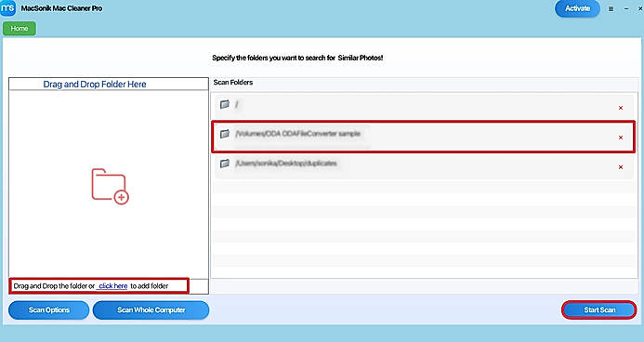Select the '/' scan folder entry
This screenshot has height=342, width=644.
click(423, 107)
